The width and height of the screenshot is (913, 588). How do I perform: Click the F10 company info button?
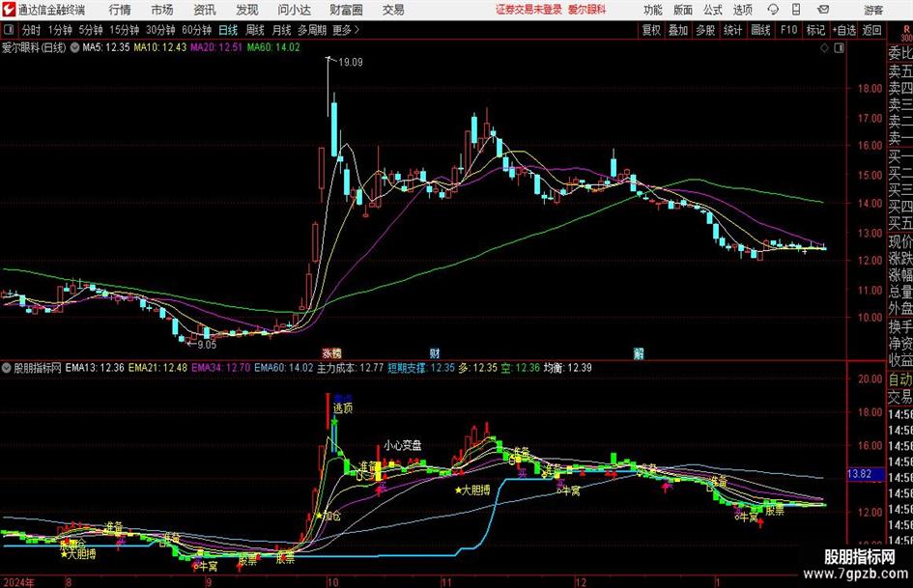[x=789, y=30]
